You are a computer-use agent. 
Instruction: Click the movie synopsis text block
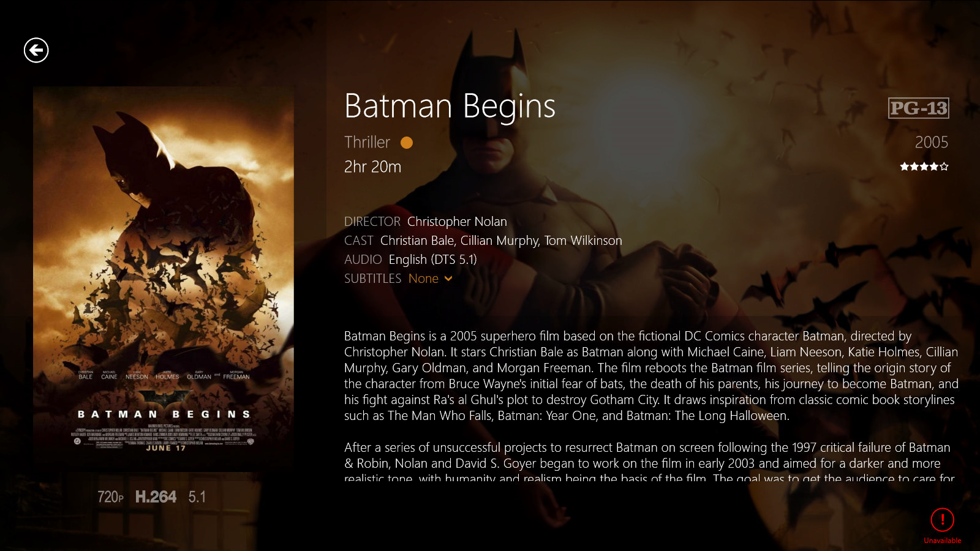pyautogui.click(x=651, y=405)
